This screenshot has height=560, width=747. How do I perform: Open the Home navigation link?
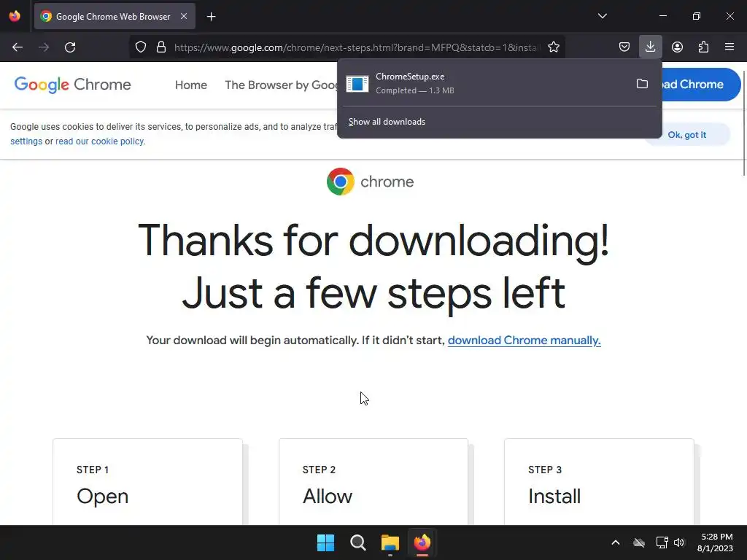coord(191,85)
